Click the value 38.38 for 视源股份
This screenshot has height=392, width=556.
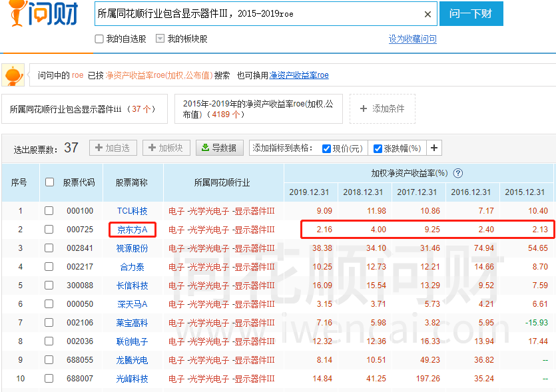(322, 248)
